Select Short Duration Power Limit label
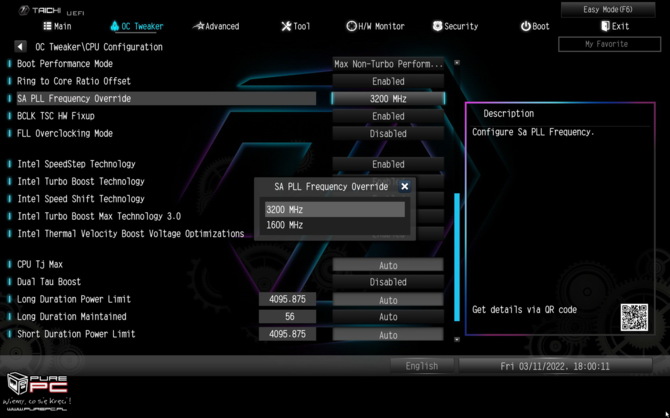 point(76,334)
